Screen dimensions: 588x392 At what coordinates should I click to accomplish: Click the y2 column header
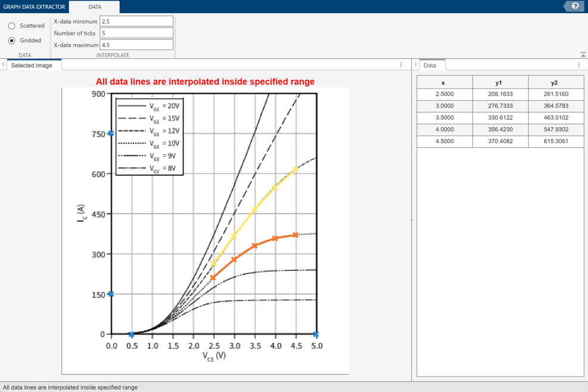coord(555,83)
